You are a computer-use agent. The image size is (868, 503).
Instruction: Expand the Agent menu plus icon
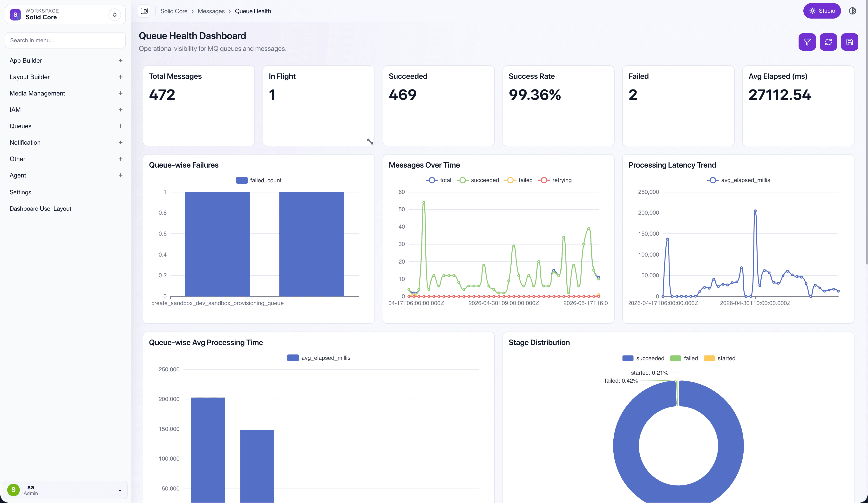[x=121, y=175]
